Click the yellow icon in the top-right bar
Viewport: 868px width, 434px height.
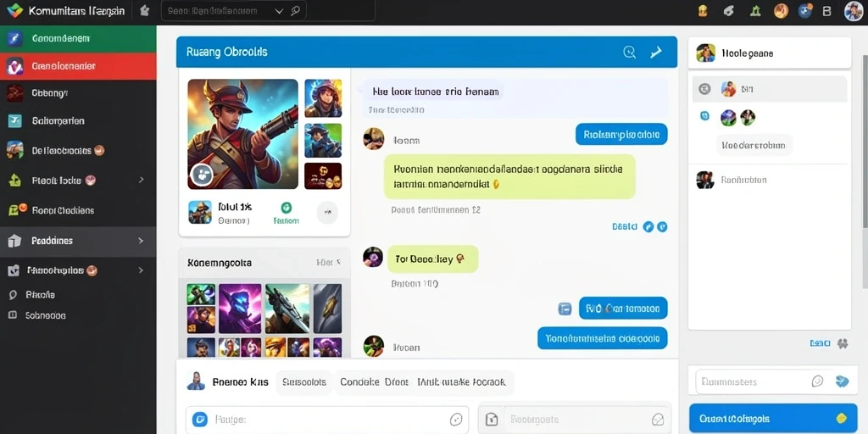(x=703, y=10)
